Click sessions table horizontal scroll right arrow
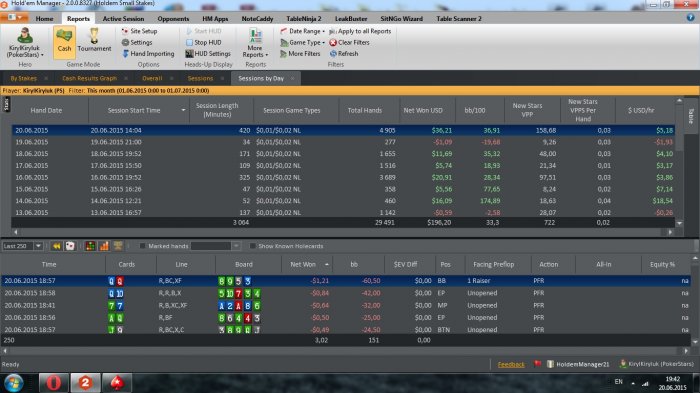The width and height of the screenshot is (700, 393). pos(670,232)
